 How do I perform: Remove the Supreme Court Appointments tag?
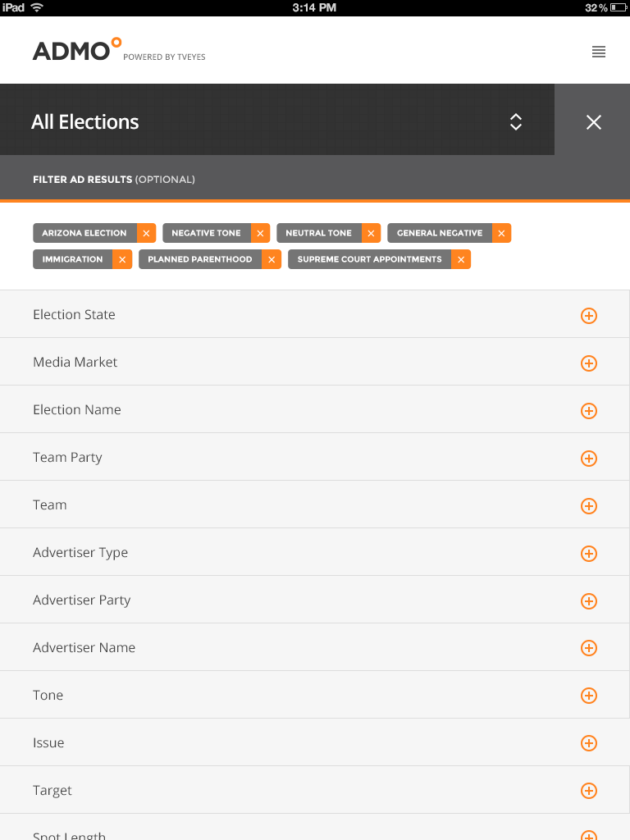(x=461, y=259)
